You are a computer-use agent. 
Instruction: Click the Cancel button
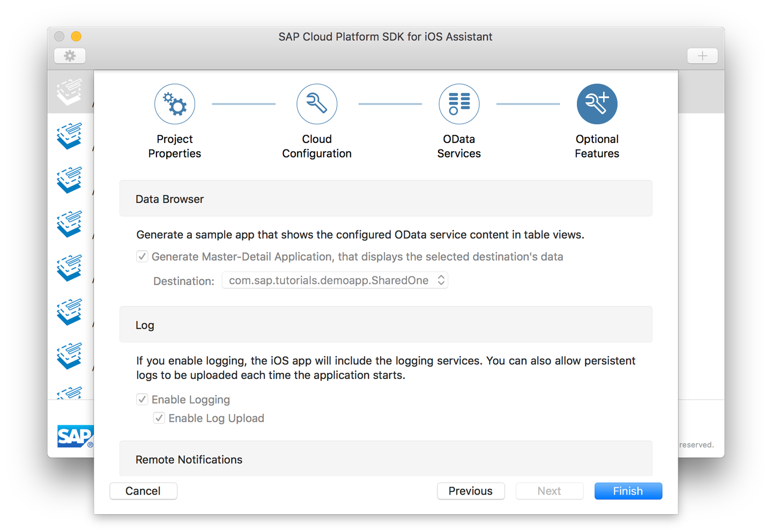point(143,491)
